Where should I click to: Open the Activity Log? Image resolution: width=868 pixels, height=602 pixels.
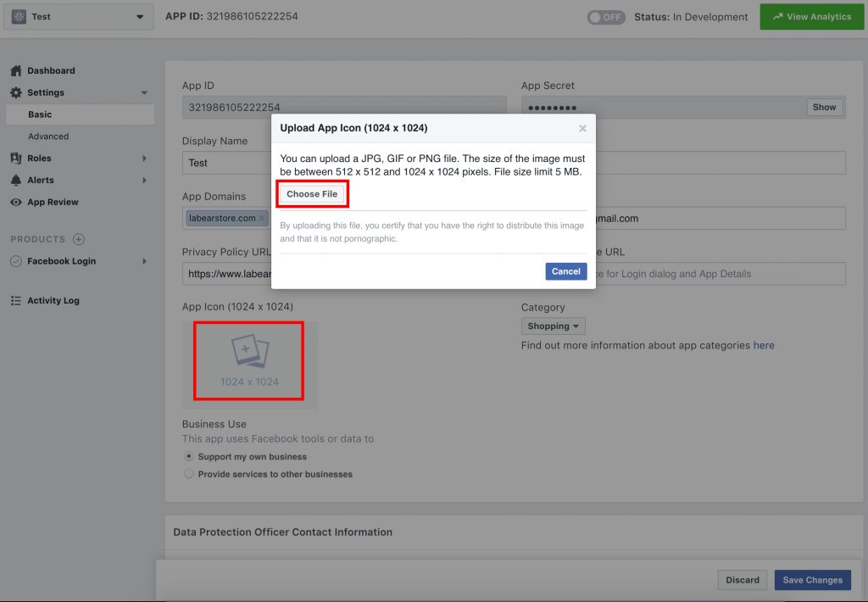click(x=53, y=300)
